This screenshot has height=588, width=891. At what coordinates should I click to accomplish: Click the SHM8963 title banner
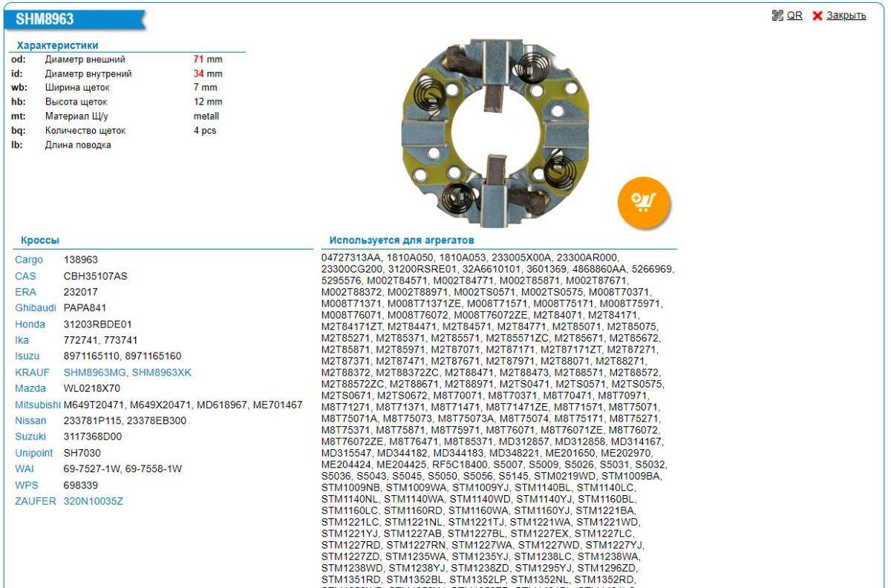click(x=45, y=20)
